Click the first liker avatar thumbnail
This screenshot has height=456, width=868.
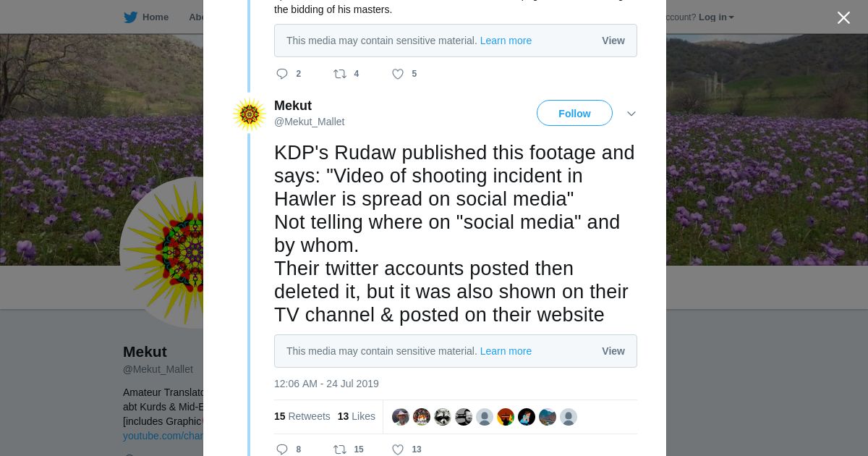tap(401, 417)
